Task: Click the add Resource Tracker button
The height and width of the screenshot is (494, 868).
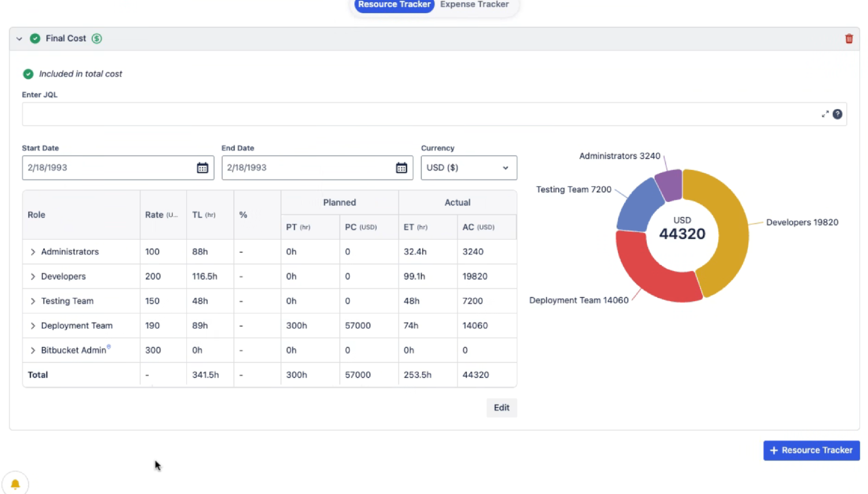Action: click(x=811, y=450)
